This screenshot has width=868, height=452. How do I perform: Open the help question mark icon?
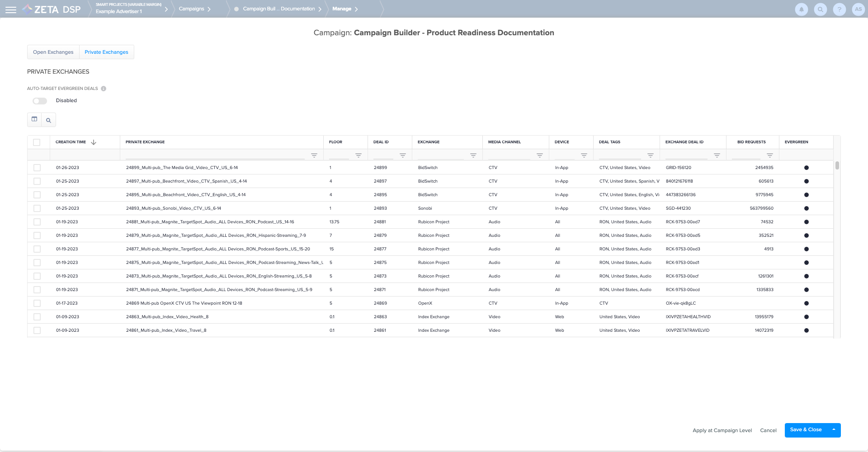pos(839,9)
